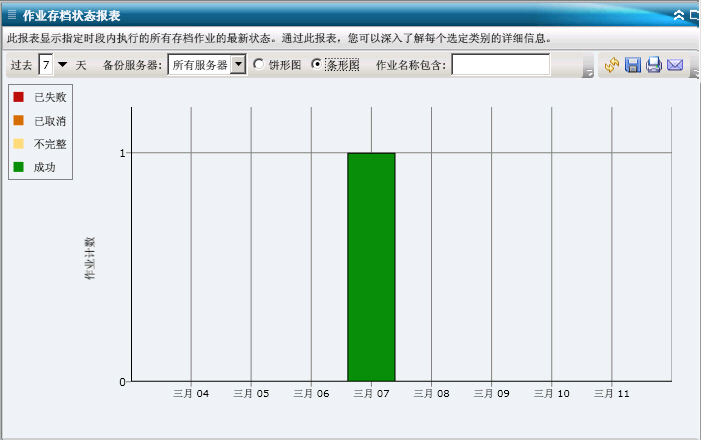Click the 作业存档状态报表 title text
This screenshot has width=701, height=440.
point(72,16)
